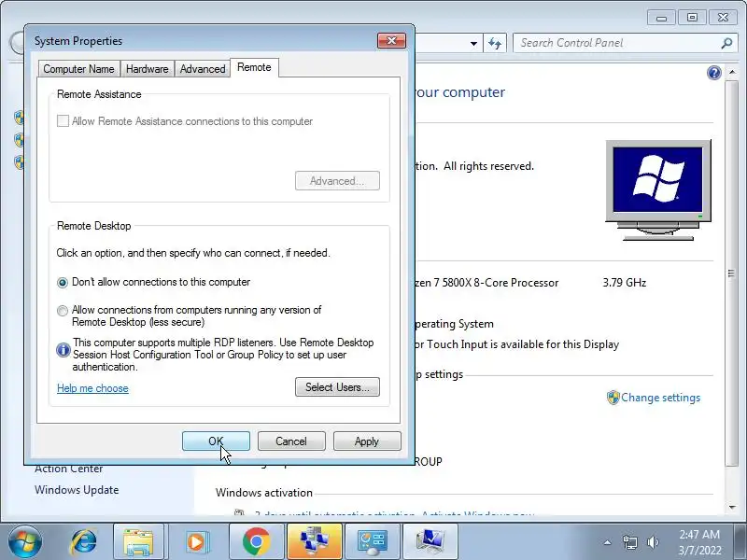This screenshot has width=747, height=560.
Task: Launch Internet Explorer from the taskbar
Action: [x=84, y=542]
